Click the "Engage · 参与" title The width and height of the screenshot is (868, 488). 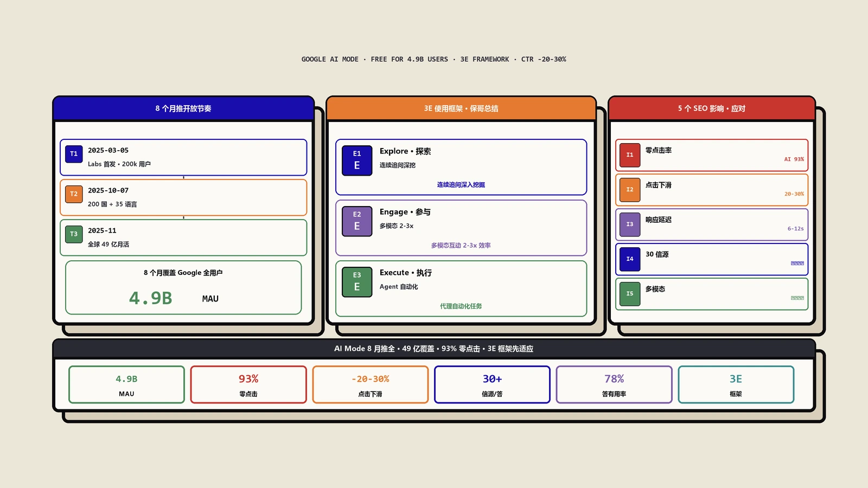(x=405, y=212)
